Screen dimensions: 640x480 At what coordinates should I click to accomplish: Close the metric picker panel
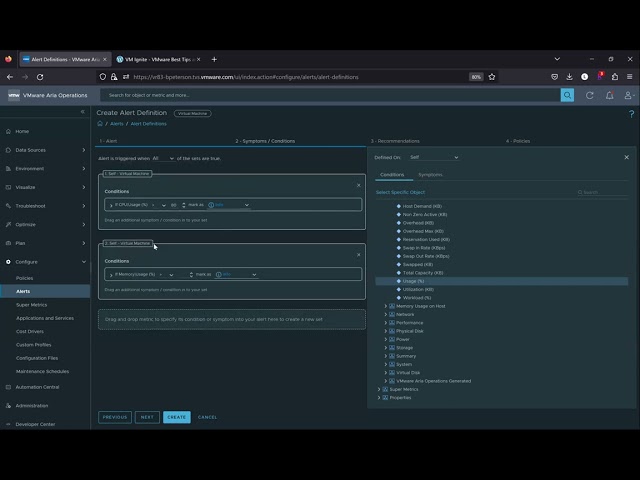[x=627, y=157]
